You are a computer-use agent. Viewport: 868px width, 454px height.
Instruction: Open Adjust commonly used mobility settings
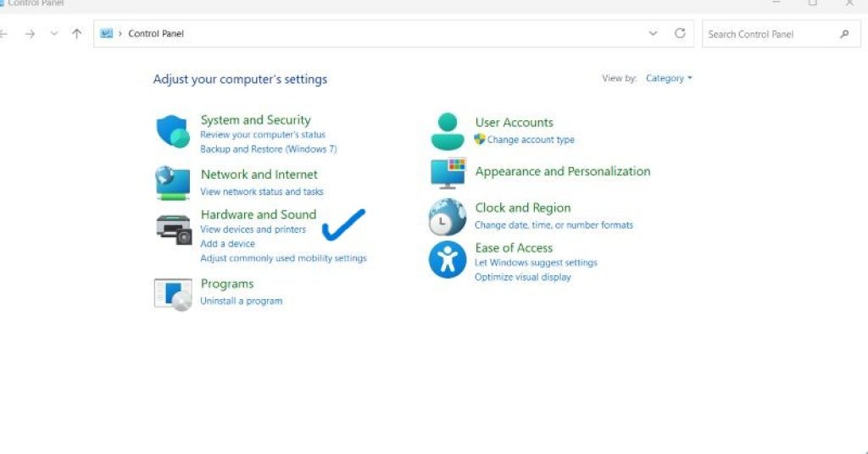tap(283, 258)
